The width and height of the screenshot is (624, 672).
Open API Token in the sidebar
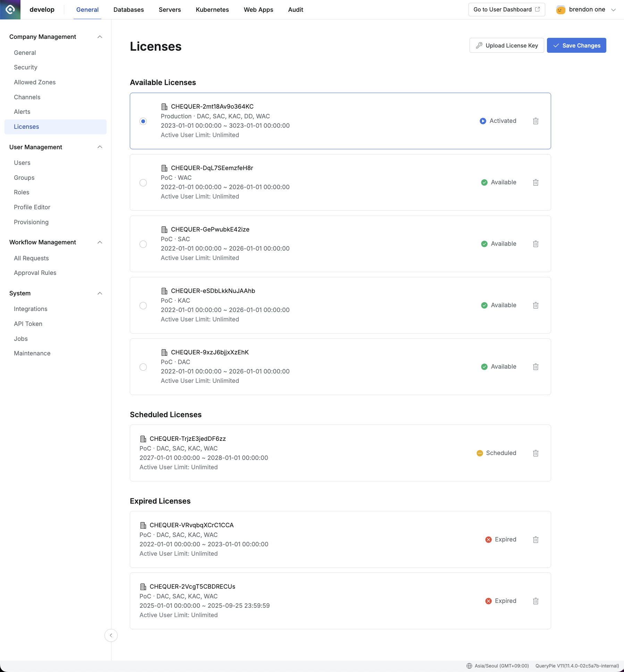click(x=28, y=324)
